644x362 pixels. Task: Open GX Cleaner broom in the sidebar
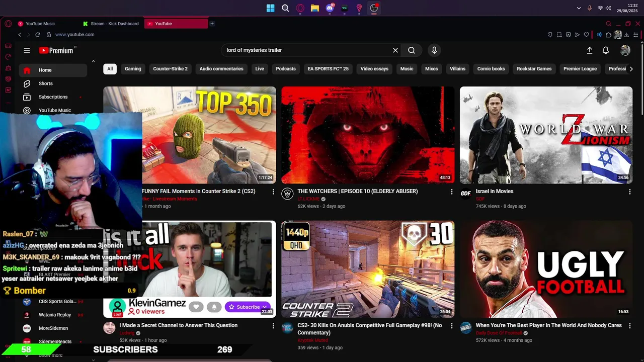[8, 68]
